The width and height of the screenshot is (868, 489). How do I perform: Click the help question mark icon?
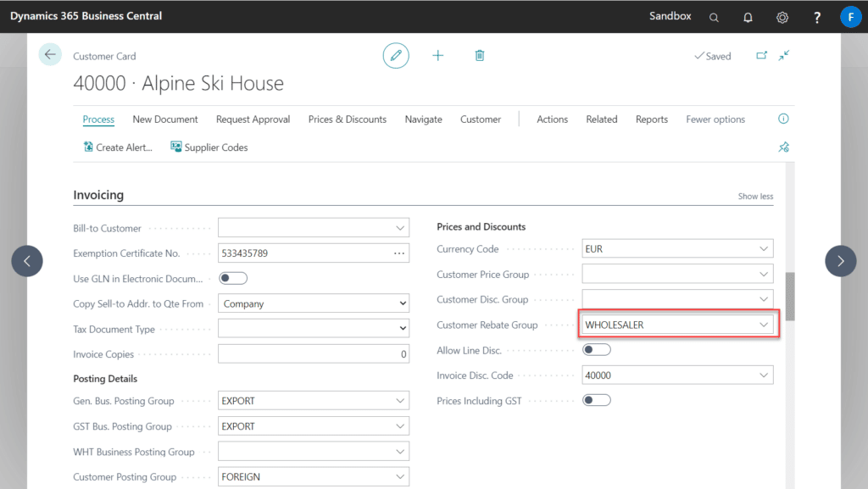pos(815,17)
